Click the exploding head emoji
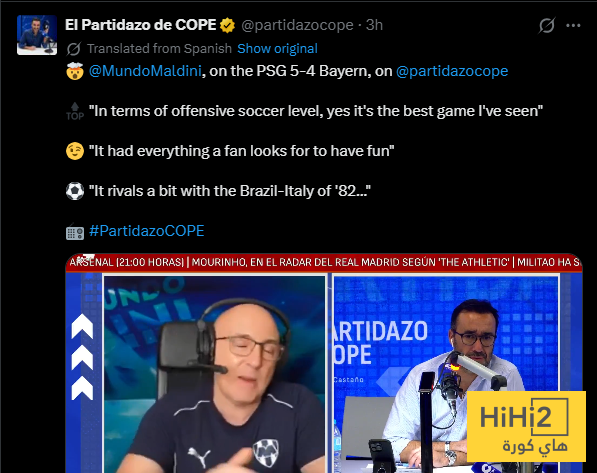Viewport: 597px width, 473px height. click(x=75, y=71)
